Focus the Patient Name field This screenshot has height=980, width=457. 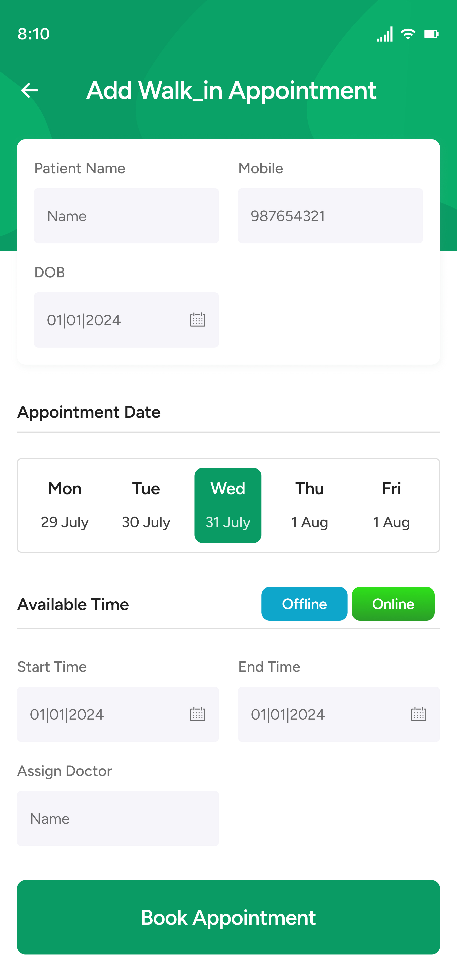(x=126, y=216)
